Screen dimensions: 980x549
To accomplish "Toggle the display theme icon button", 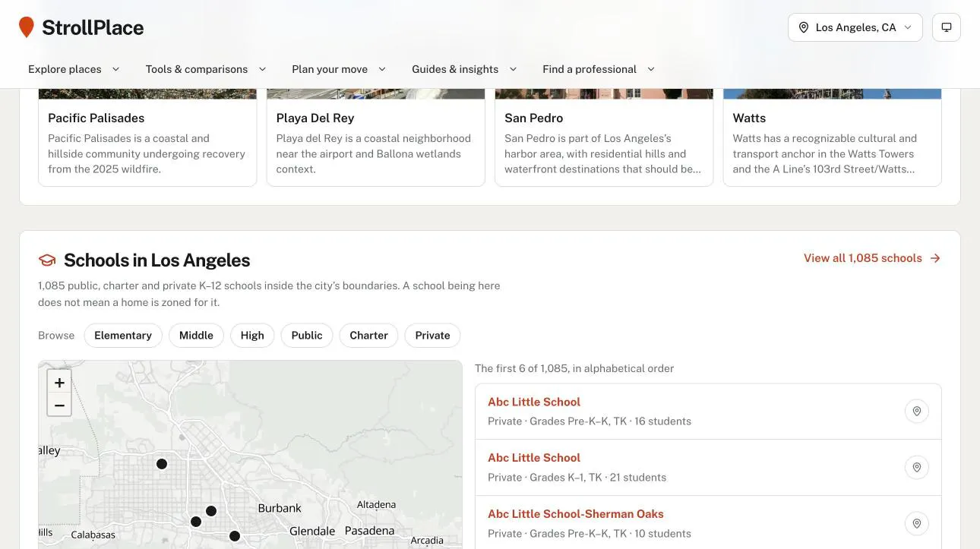I will coord(947,27).
